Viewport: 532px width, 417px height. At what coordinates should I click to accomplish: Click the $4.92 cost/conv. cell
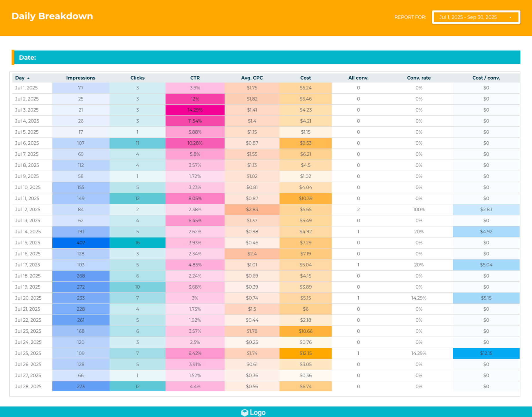pos(486,232)
